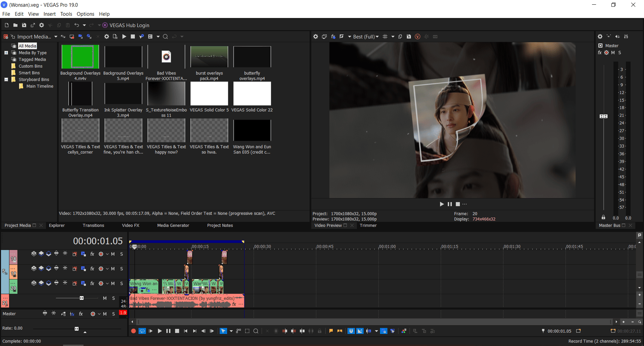Save preview snapshot to file
The image size is (644, 346).
tap(409, 37)
